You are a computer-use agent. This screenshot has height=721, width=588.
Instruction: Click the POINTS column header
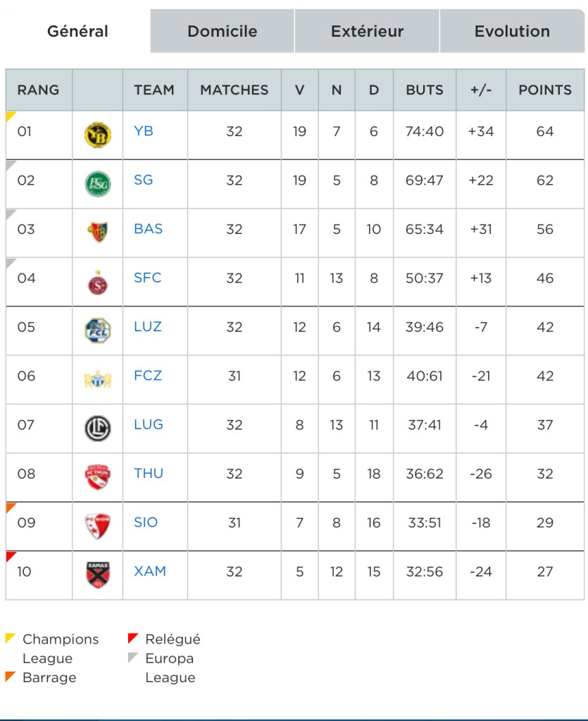coord(545,90)
